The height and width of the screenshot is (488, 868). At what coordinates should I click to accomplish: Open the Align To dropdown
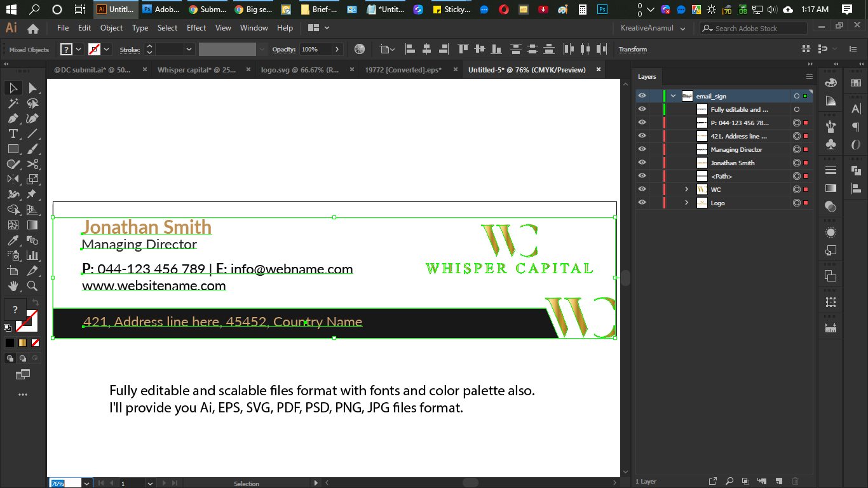tap(386, 49)
